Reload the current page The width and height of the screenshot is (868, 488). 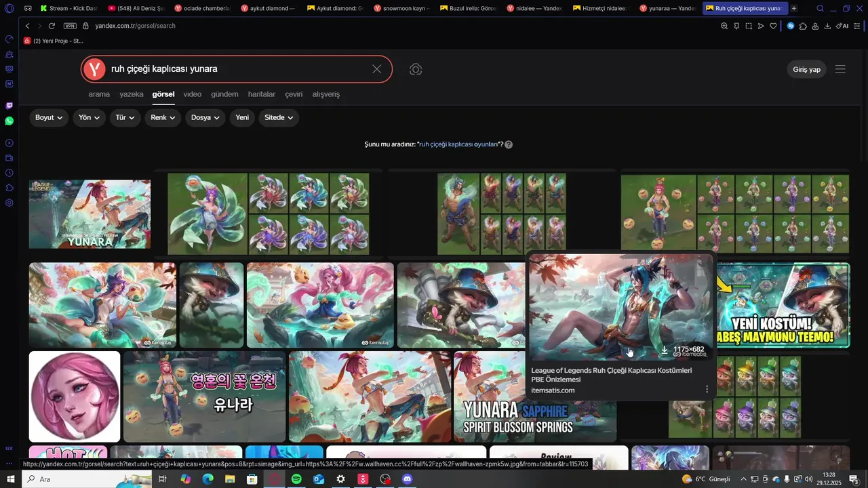click(52, 26)
